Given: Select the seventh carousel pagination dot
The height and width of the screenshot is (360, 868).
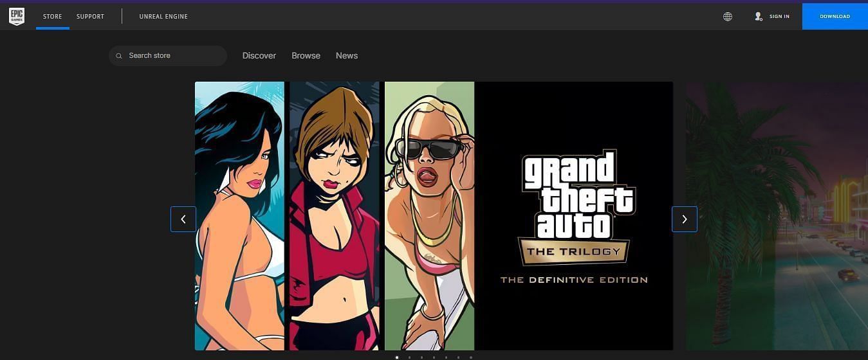Looking at the screenshot, I should [x=471, y=357].
